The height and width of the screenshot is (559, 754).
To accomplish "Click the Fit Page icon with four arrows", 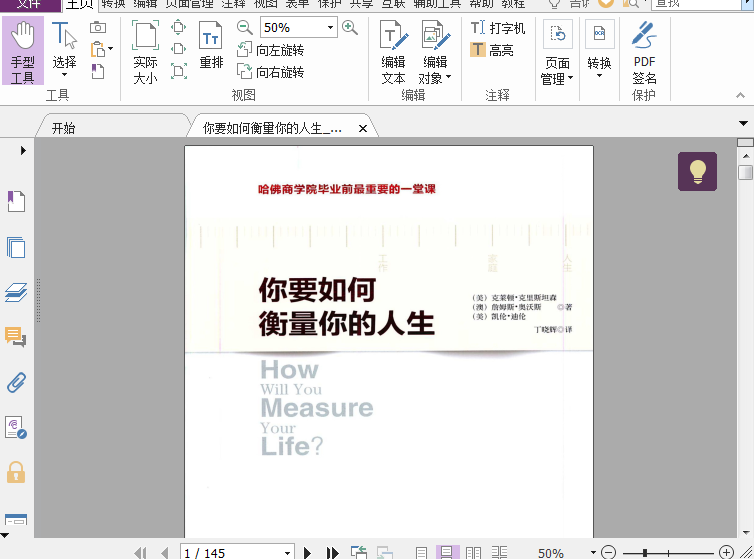I will [178, 27].
